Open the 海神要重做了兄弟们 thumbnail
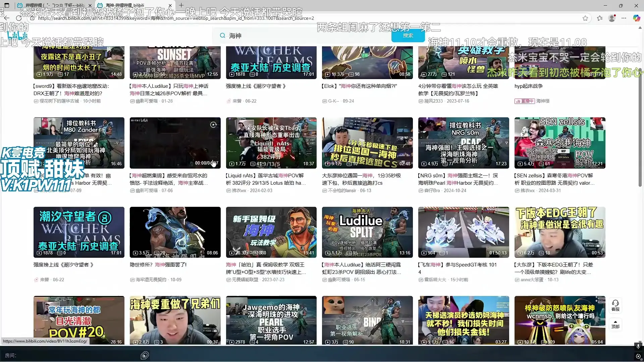 pyautogui.click(x=175, y=320)
